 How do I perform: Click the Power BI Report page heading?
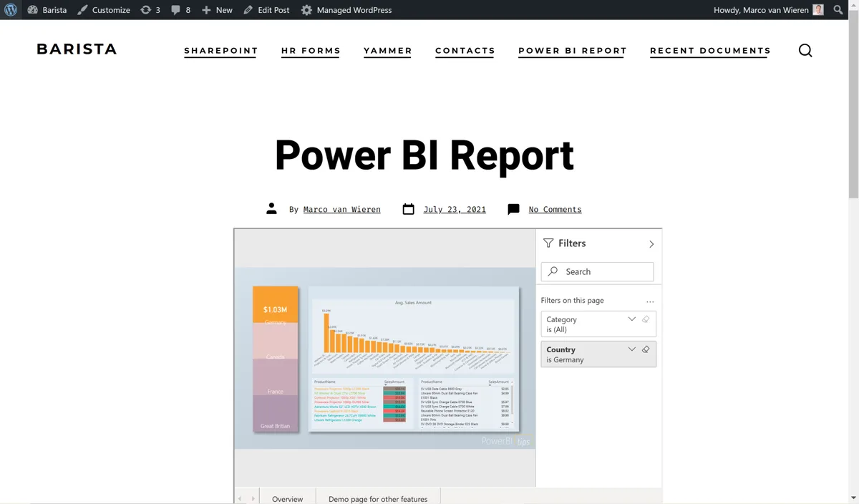coord(424,155)
